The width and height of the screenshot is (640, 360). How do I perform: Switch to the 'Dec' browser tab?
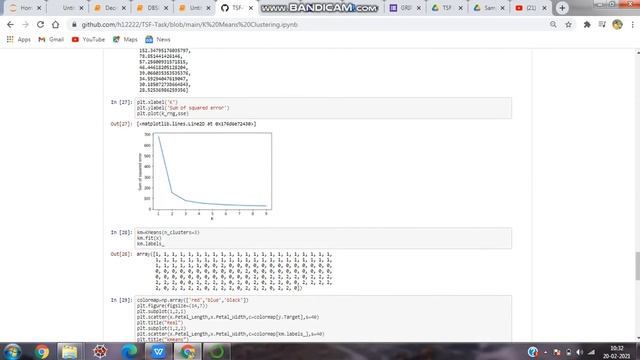point(109,8)
